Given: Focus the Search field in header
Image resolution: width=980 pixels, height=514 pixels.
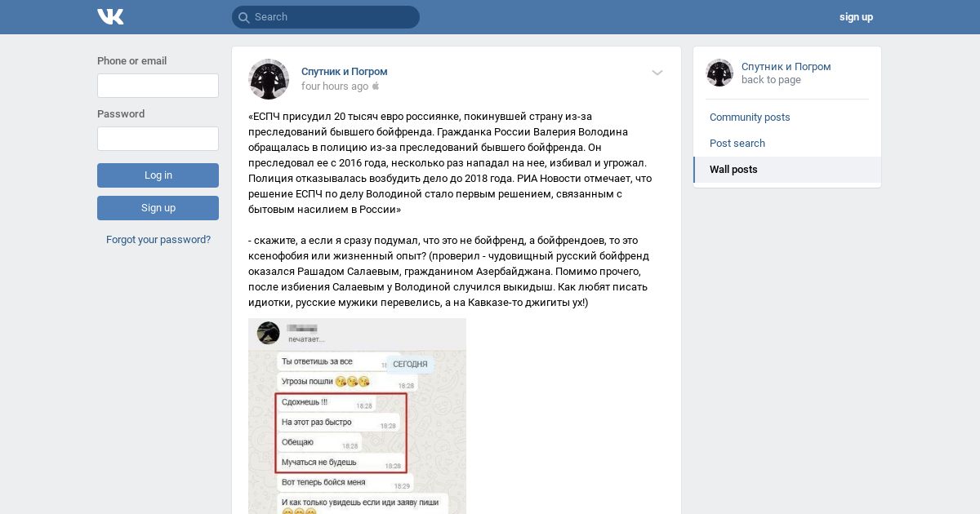Looking at the screenshot, I should (326, 17).
